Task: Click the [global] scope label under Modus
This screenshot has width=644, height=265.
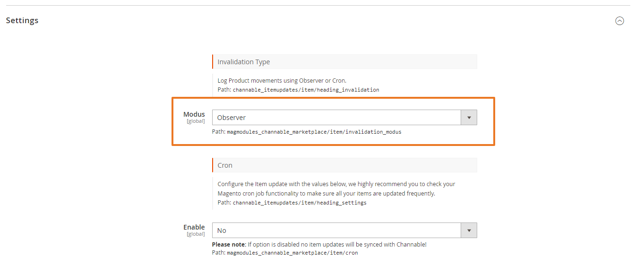Action: pos(196,121)
